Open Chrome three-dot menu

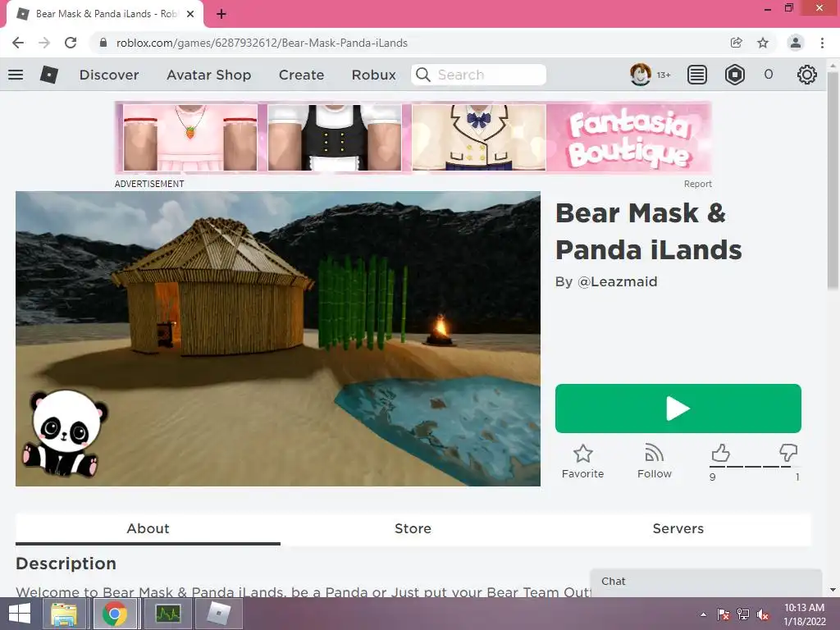tap(822, 43)
